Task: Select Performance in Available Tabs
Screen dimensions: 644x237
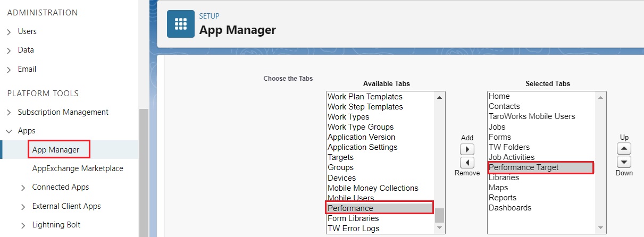Action: 350,208
